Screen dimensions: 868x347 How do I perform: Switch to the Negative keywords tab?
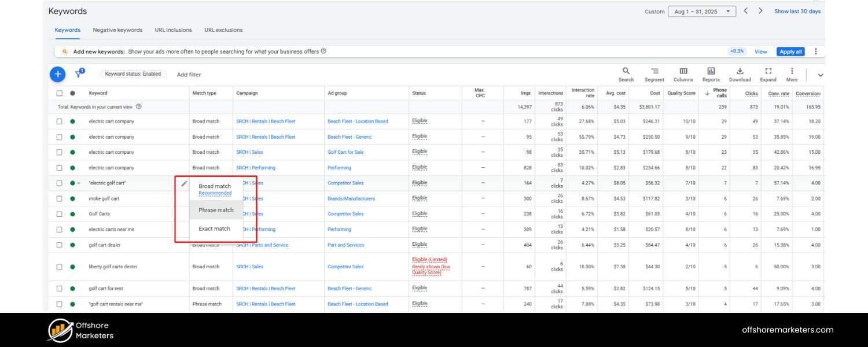point(116,29)
